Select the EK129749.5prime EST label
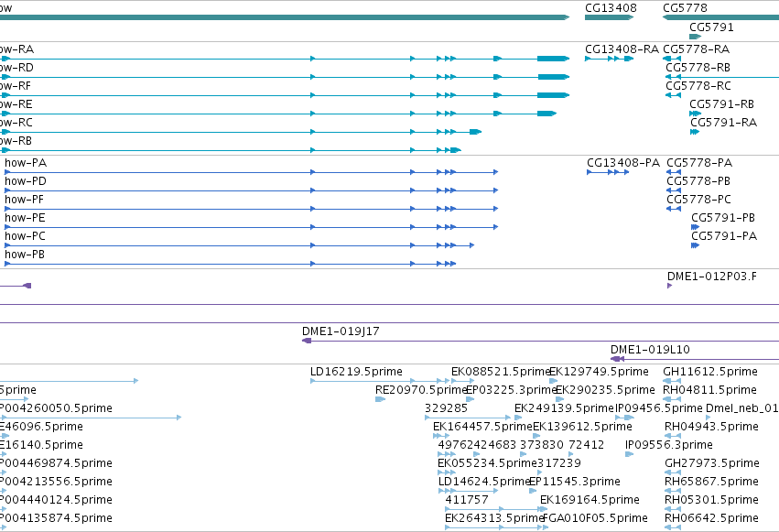 [600, 372]
